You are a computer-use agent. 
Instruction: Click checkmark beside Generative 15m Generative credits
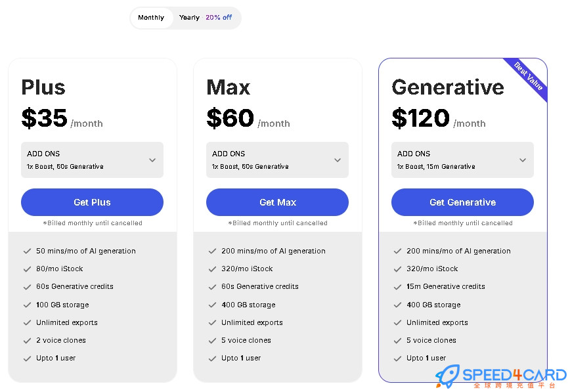pos(397,287)
